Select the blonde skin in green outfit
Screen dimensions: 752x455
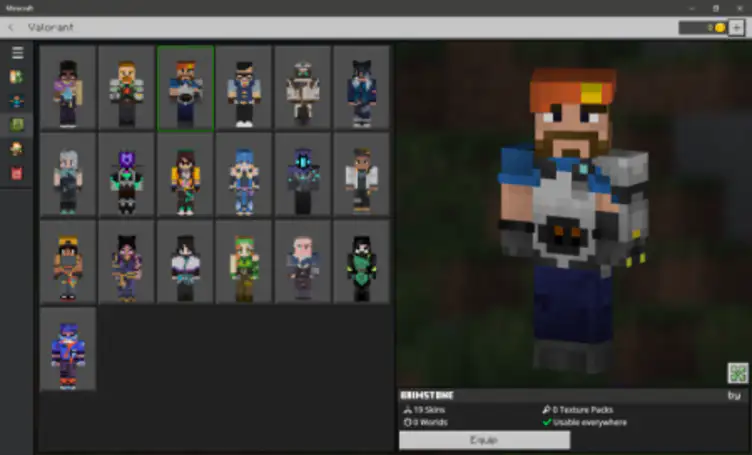(244, 262)
